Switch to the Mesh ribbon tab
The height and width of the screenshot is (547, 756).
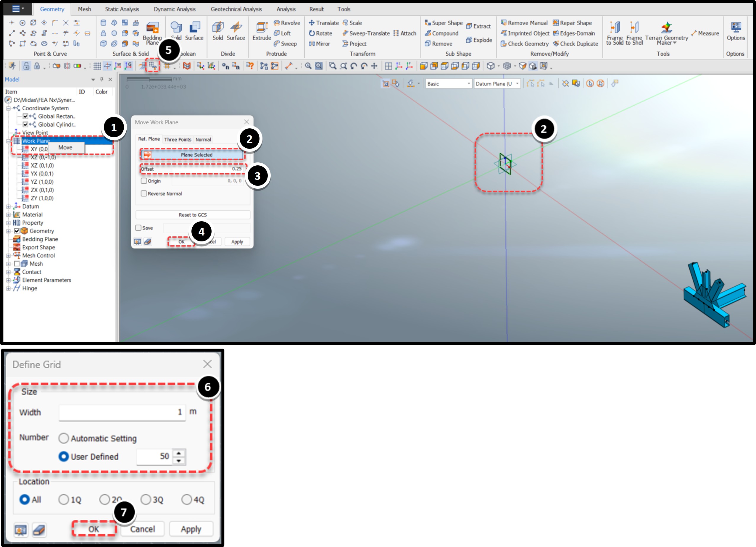click(x=84, y=9)
